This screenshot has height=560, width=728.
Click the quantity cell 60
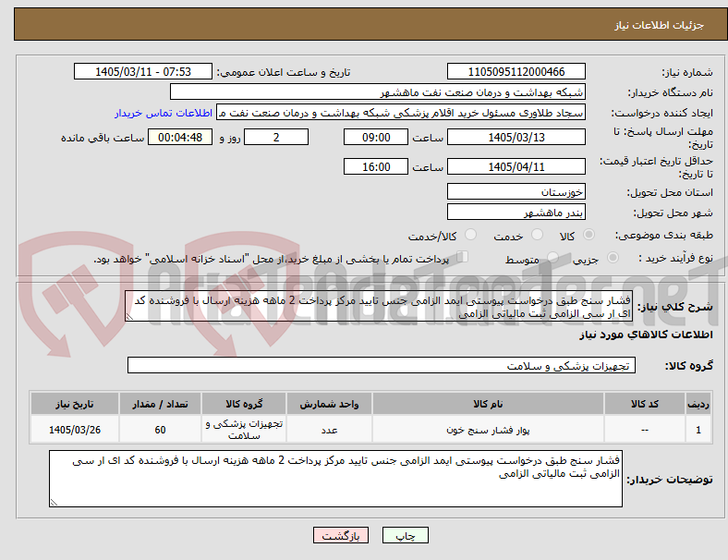(x=160, y=430)
